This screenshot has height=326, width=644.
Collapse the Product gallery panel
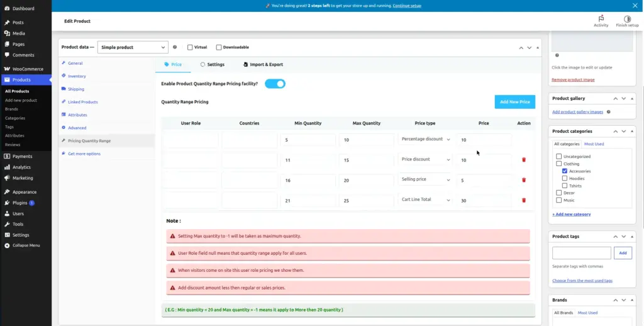tap(632, 99)
